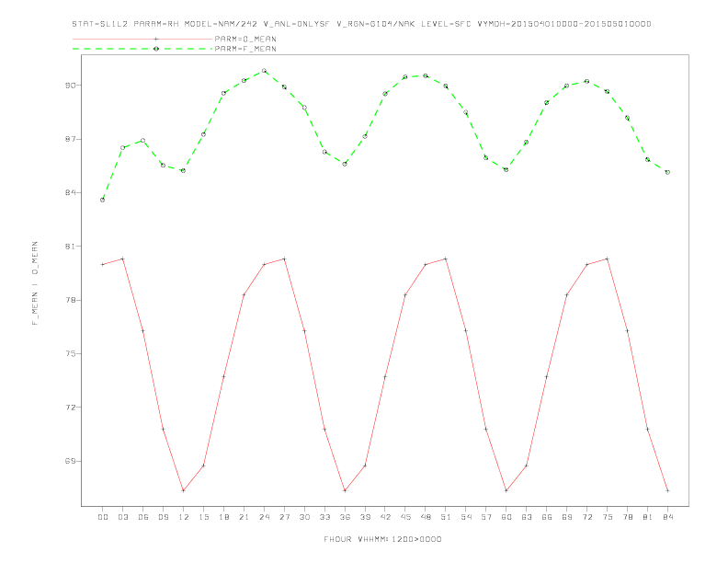
Task: Click the y-axis tick label 75
Action: (x=70, y=353)
